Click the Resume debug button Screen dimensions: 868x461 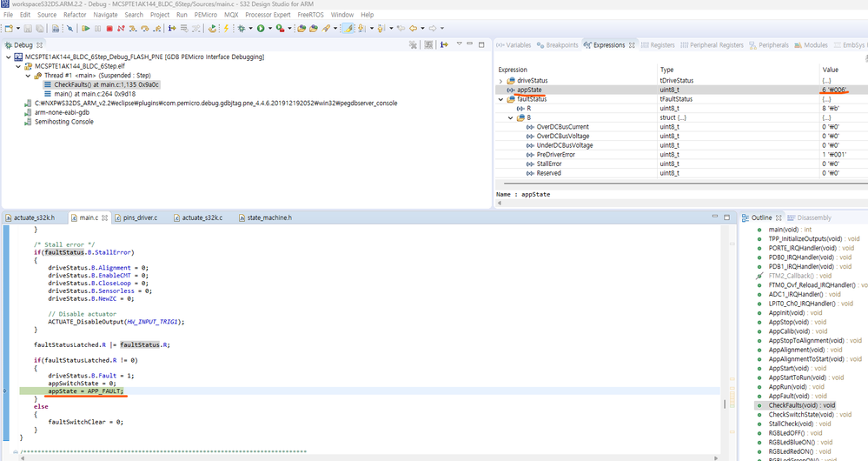coord(85,28)
